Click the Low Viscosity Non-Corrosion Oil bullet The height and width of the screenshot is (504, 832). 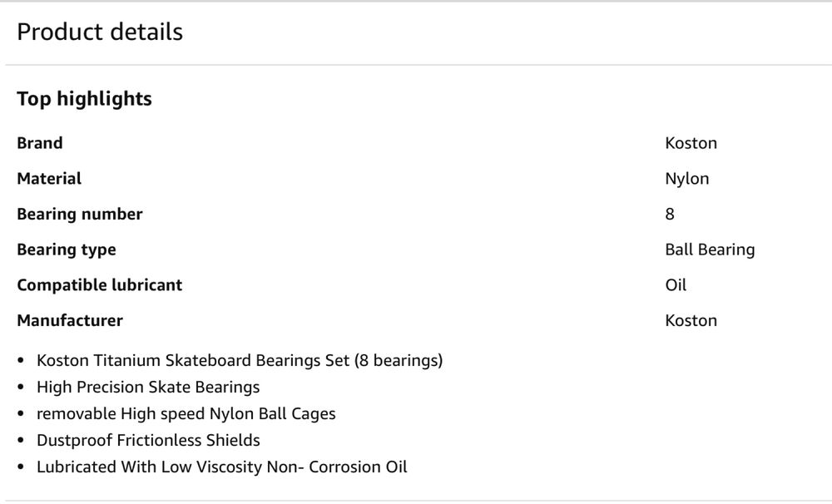pos(222,467)
